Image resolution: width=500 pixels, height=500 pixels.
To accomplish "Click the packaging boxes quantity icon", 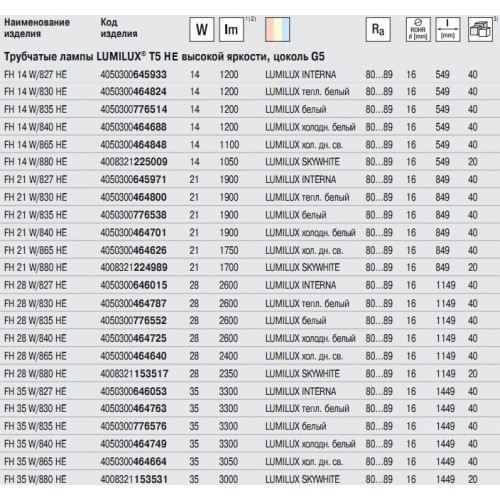I will point(480,30).
